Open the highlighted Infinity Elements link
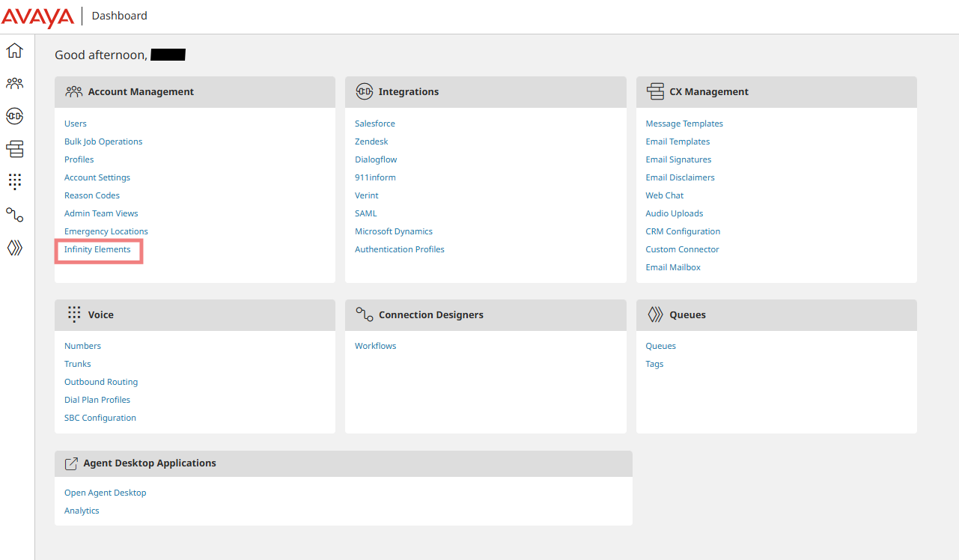Viewport: 959px width, 560px height. [x=97, y=249]
